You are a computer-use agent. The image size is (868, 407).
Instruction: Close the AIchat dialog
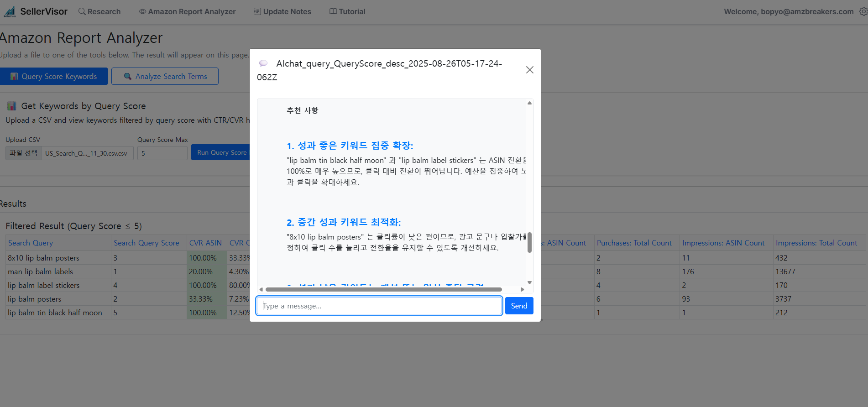tap(529, 70)
